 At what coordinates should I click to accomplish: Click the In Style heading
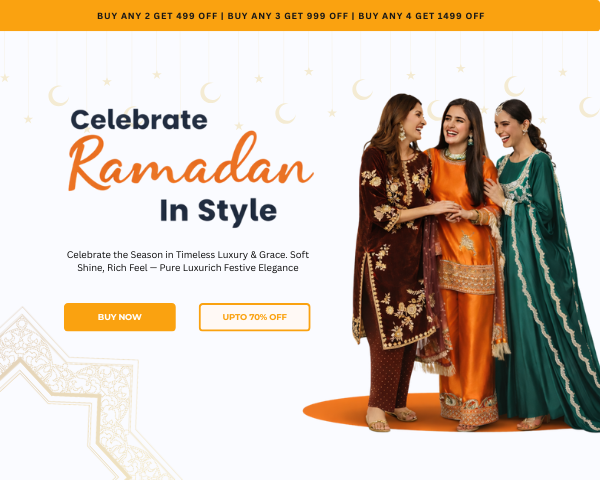tap(218, 211)
